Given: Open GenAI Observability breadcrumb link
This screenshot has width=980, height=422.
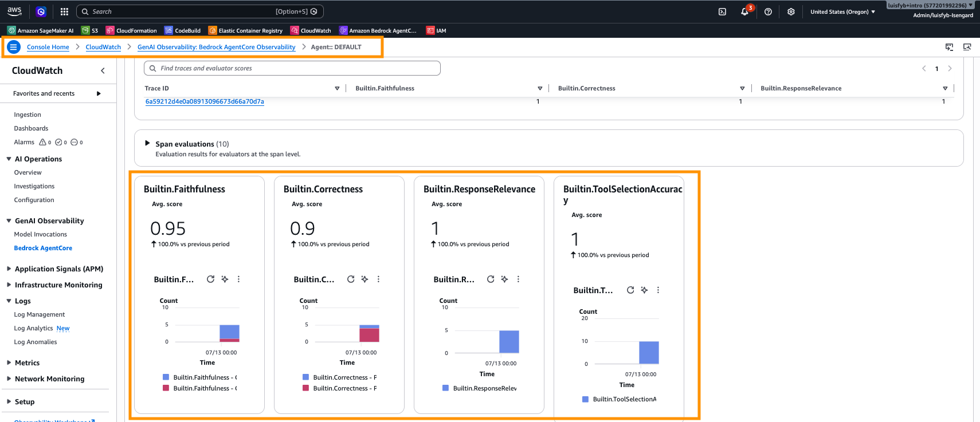Looking at the screenshot, I should (217, 47).
